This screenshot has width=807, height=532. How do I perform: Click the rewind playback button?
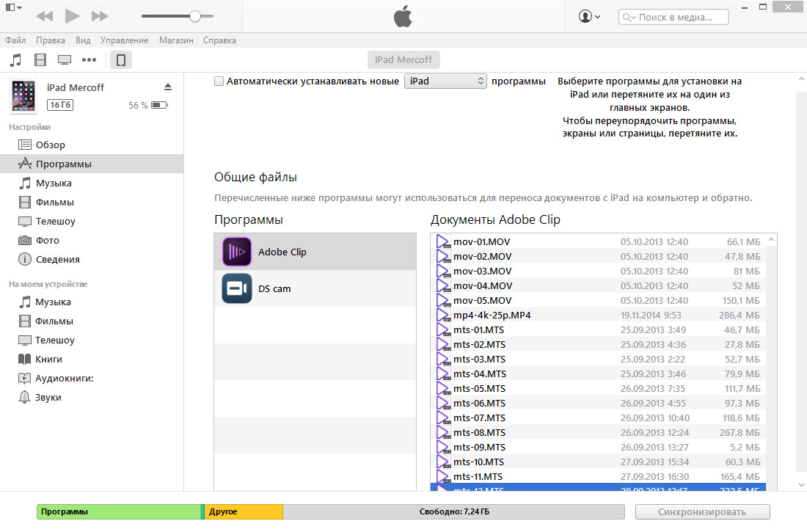(45, 16)
